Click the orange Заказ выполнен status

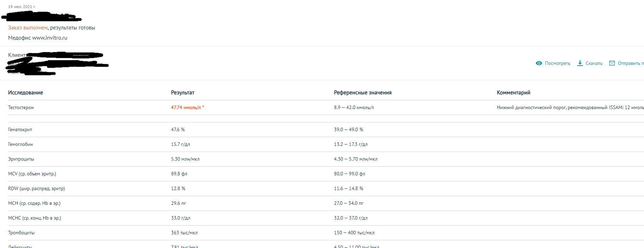[28, 28]
